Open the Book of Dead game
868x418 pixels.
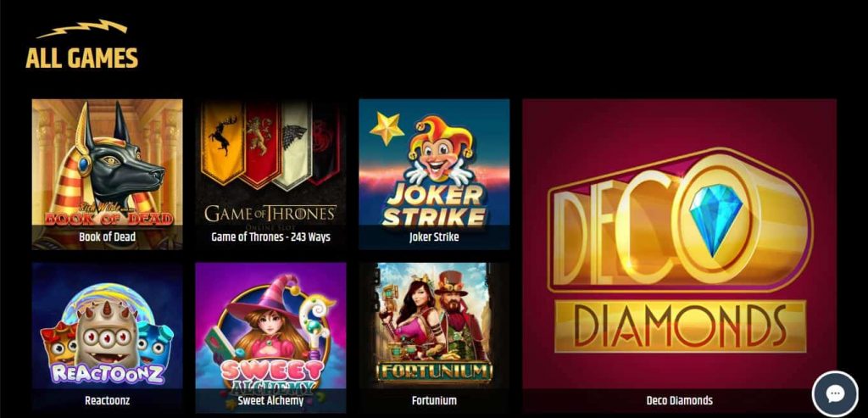[x=107, y=174]
